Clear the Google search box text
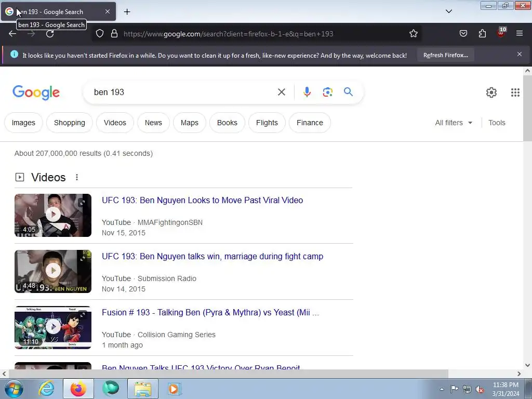532x399 pixels. click(x=281, y=92)
